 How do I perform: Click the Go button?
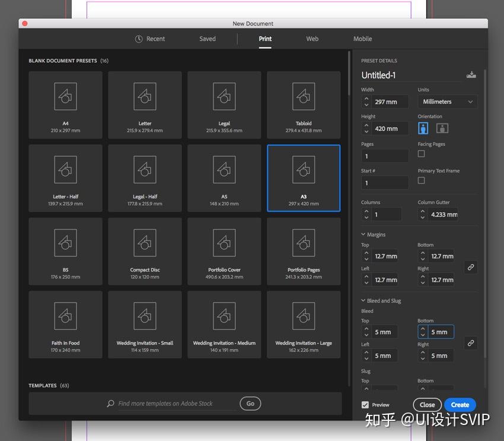pos(250,404)
